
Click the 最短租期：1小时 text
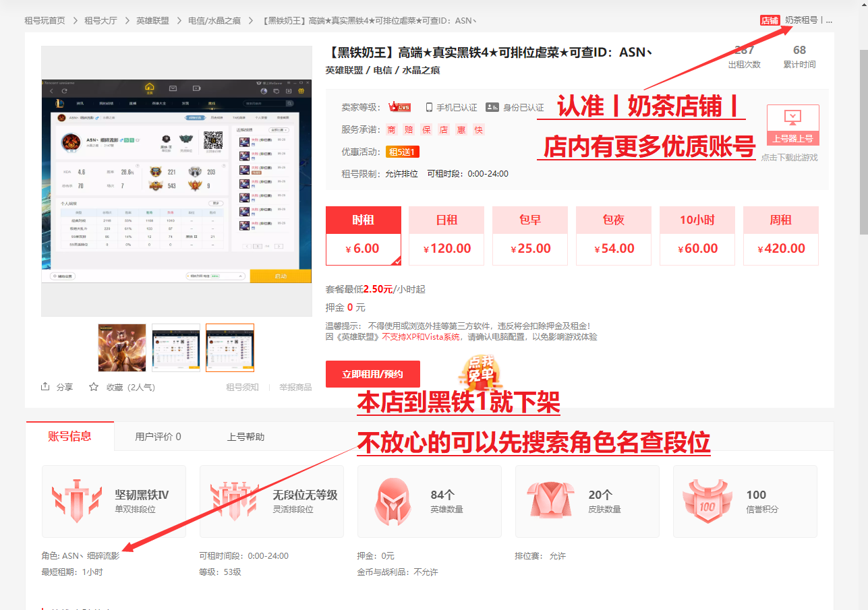72,572
